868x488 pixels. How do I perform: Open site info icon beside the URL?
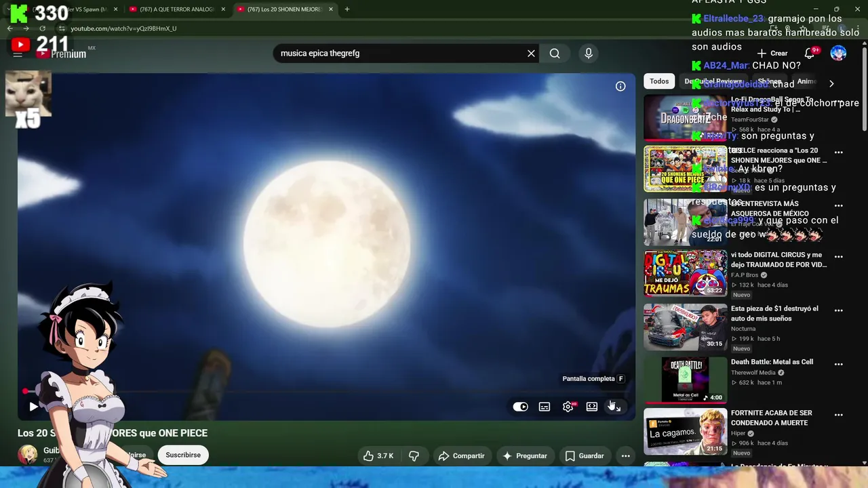click(62, 28)
